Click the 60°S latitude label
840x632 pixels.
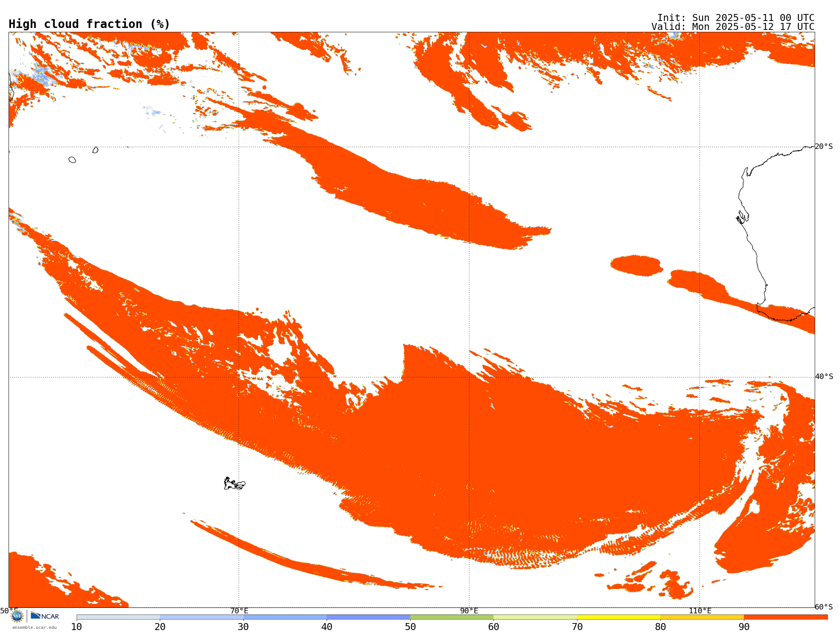click(x=824, y=607)
